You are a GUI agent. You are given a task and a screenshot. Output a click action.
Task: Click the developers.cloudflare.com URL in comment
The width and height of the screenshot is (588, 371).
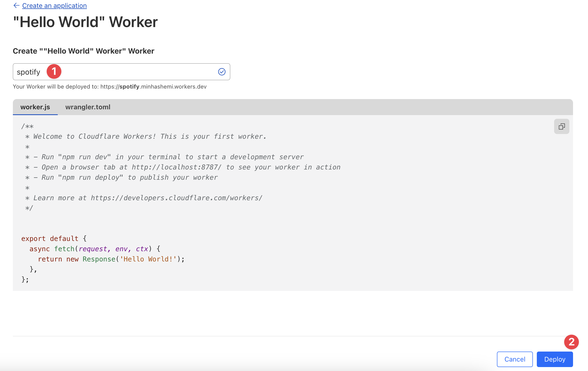[176, 198]
